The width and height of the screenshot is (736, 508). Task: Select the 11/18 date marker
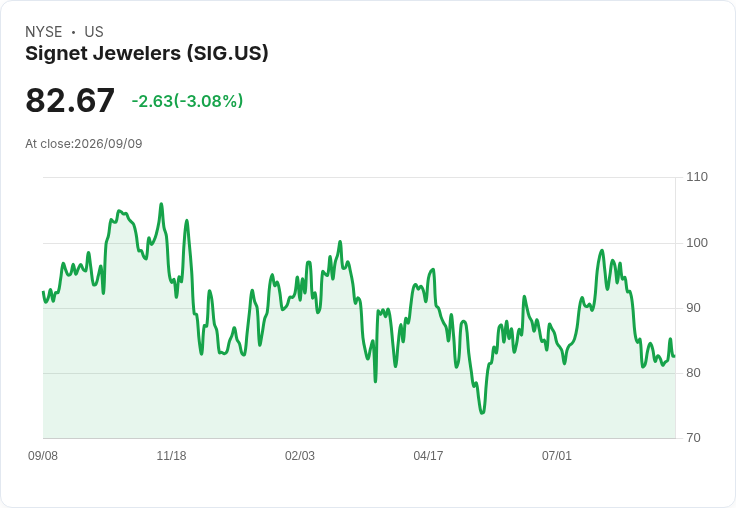171,456
